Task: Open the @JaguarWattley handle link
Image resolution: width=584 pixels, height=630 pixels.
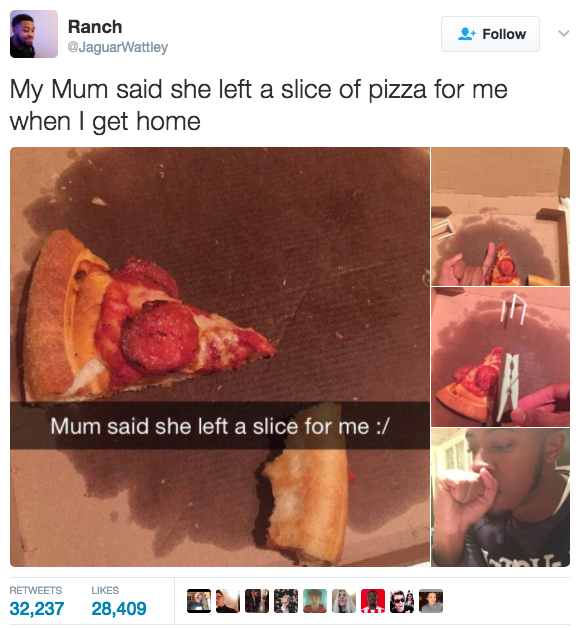Action: click(118, 47)
